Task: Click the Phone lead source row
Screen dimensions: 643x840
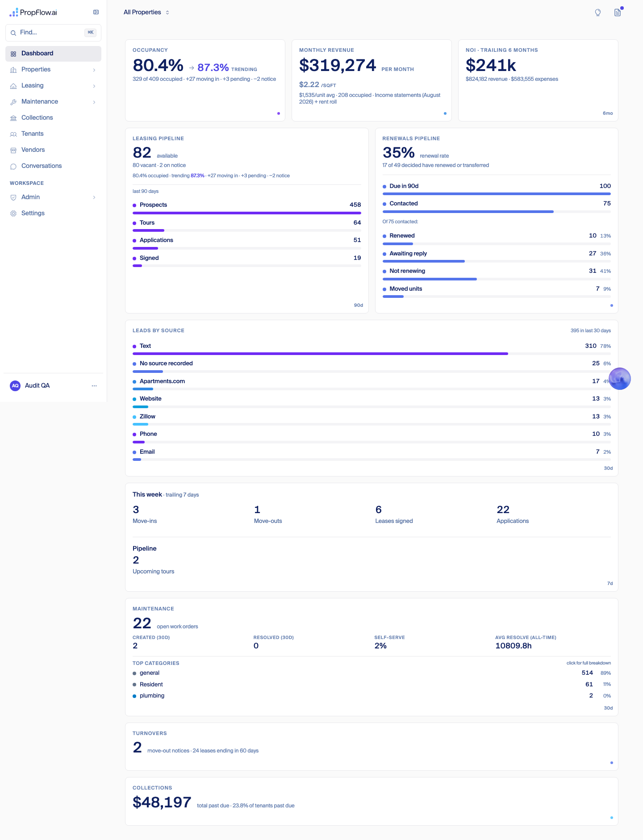Action: coord(372,438)
